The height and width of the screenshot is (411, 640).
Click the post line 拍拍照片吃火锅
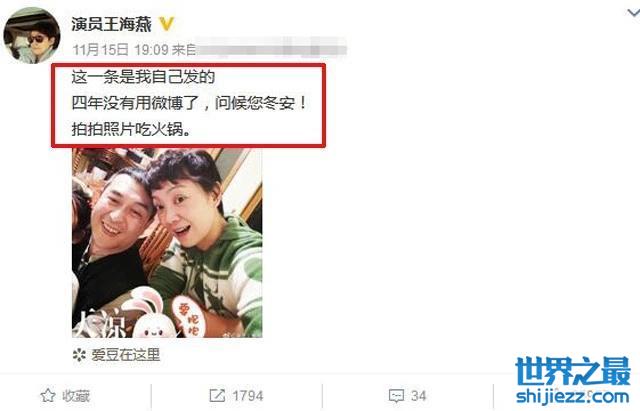tap(131, 129)
